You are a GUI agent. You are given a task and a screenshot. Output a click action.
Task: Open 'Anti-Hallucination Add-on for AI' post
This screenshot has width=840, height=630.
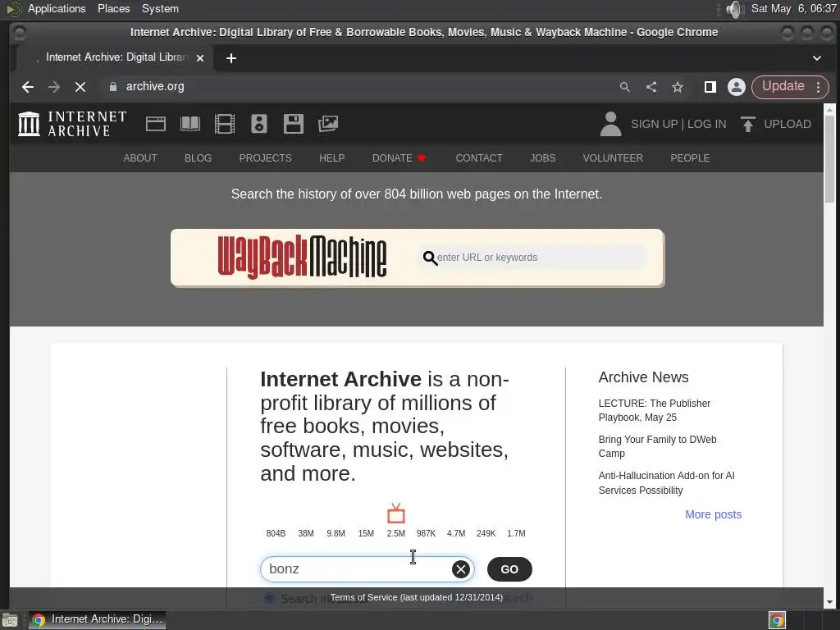tap(666, 482)
